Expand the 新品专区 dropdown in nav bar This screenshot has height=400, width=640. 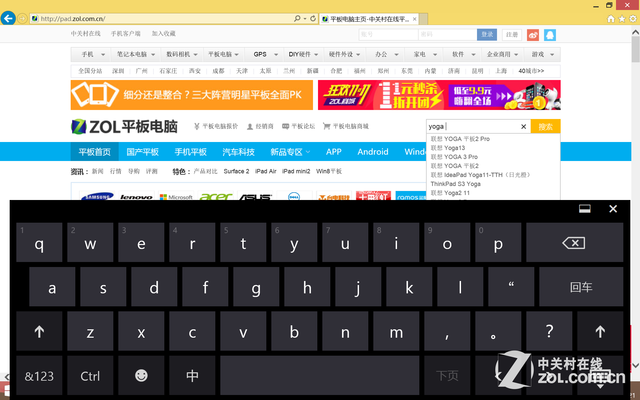pyautogui.click(x=290, y=152)
